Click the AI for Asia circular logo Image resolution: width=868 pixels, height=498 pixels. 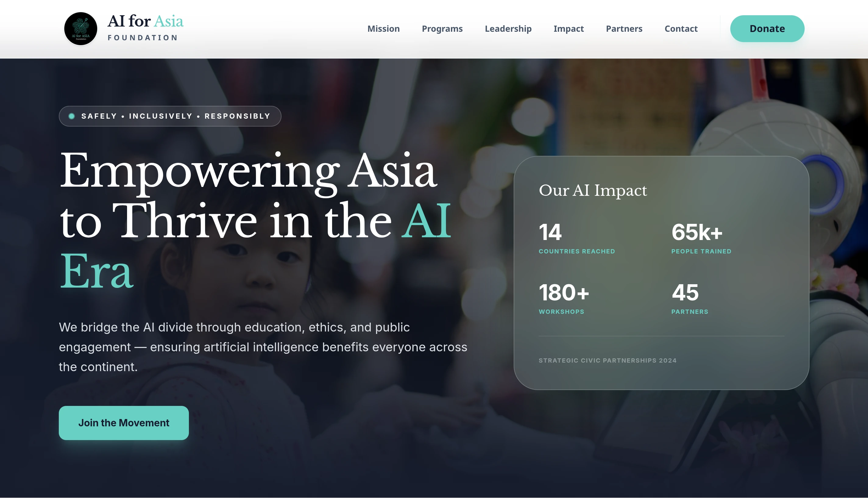[x=81, y=29]
